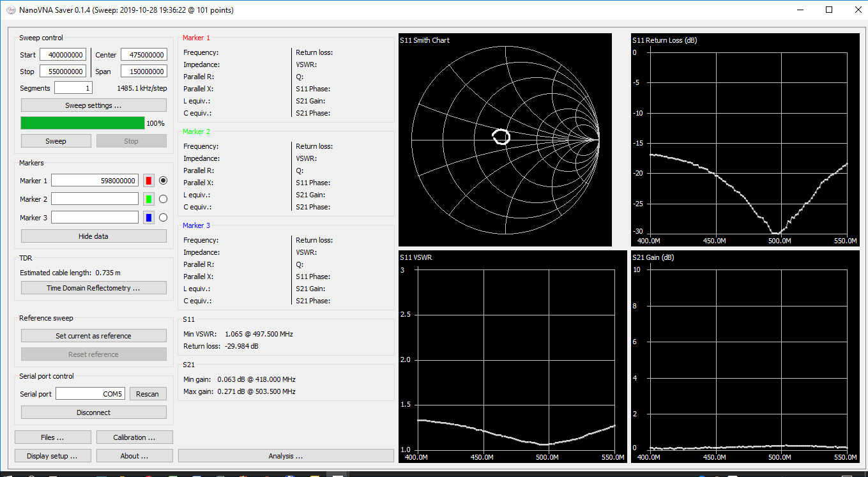Open Marker 1's red color swatch
Viewport: 868px width, 477px height.
pyautogui.click(x=150, y=180)
